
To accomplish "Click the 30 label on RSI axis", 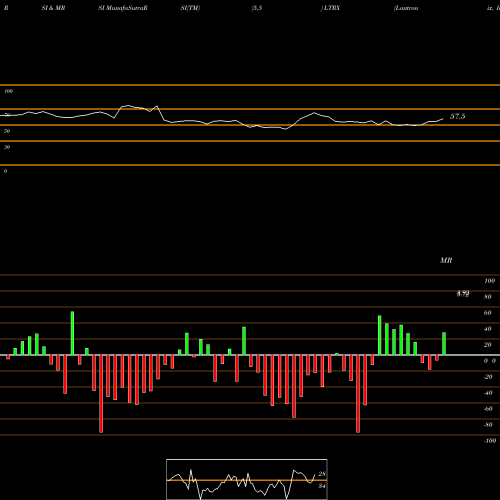I will click(7, 147).
